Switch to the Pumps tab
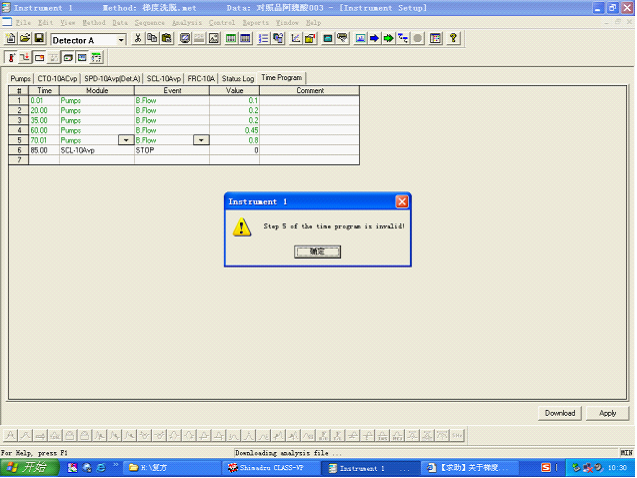Viewport: 637px width, 478px height. click(x=20, y=78)
